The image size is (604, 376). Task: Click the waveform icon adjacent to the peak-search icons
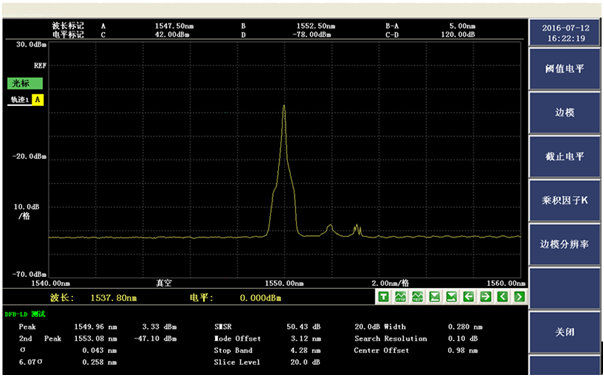coord(418,297)
